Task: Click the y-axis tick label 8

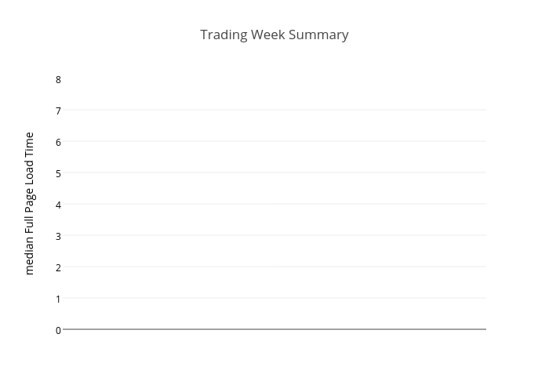Action: click(58, 79)
